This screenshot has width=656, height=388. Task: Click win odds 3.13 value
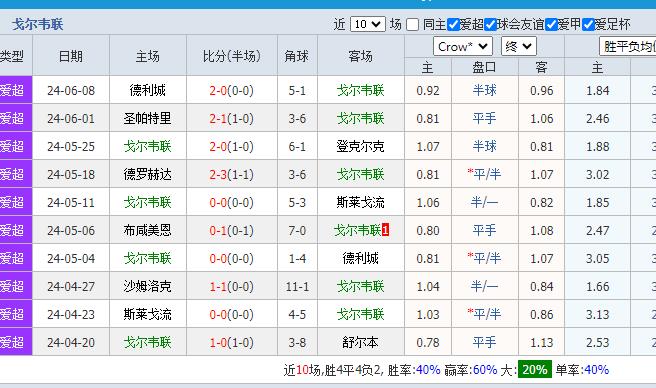coord(597,314)
